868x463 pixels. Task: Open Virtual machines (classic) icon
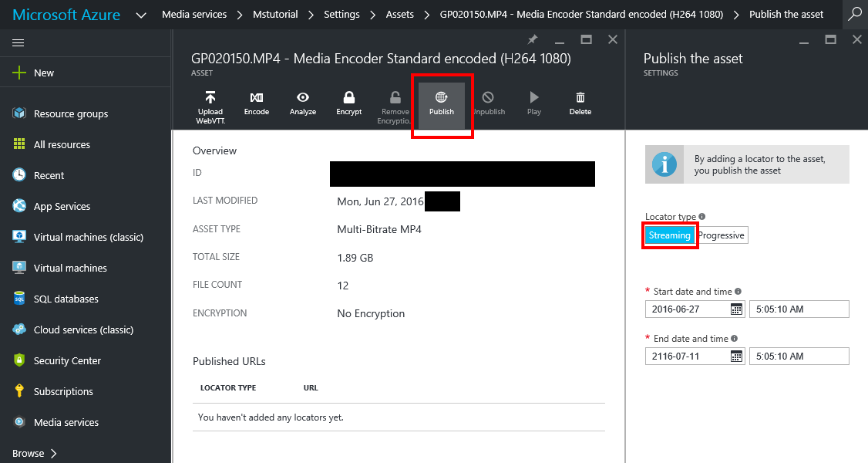pos(19,237)
